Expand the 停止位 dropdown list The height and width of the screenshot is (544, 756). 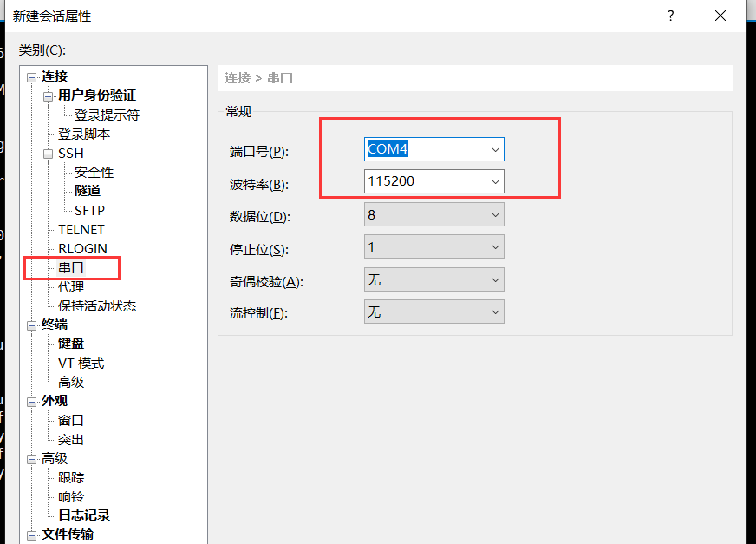coord(495,247)
